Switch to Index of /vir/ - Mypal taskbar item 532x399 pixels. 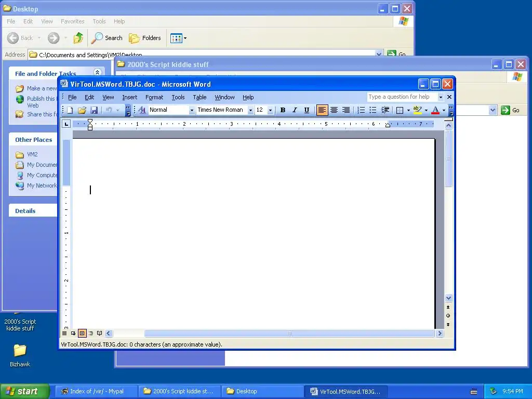[97, 391]
